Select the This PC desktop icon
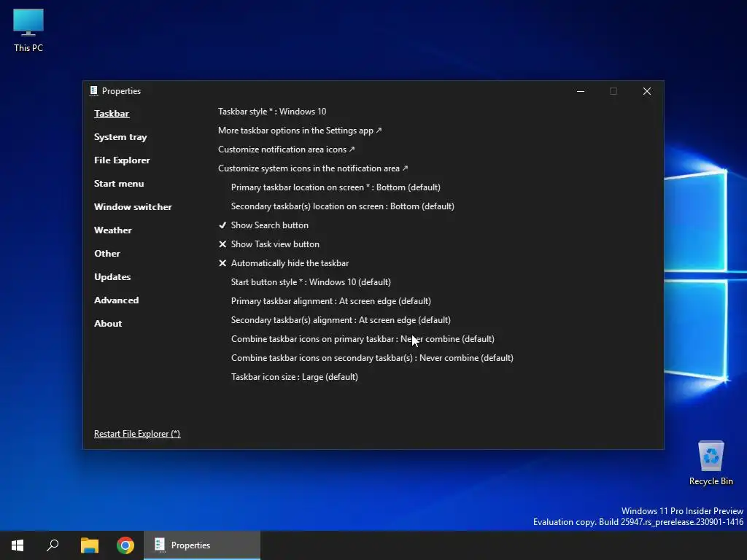747x560 pixels. pos(28,30)
